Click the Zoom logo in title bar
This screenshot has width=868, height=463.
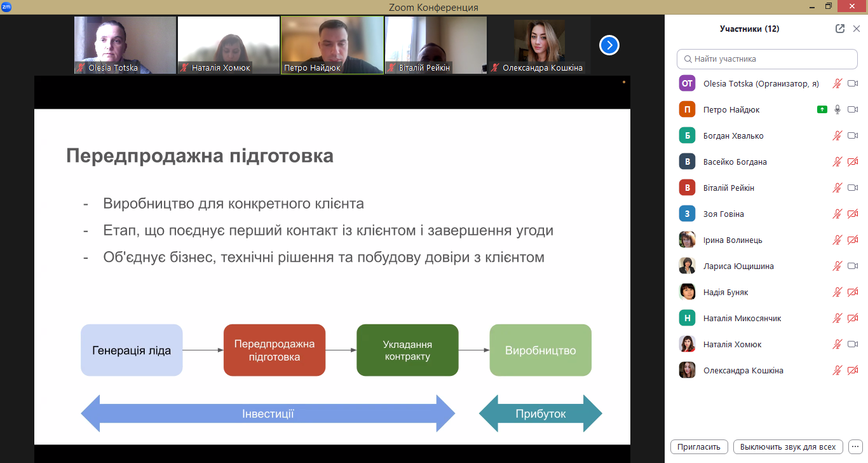(6, 7)
